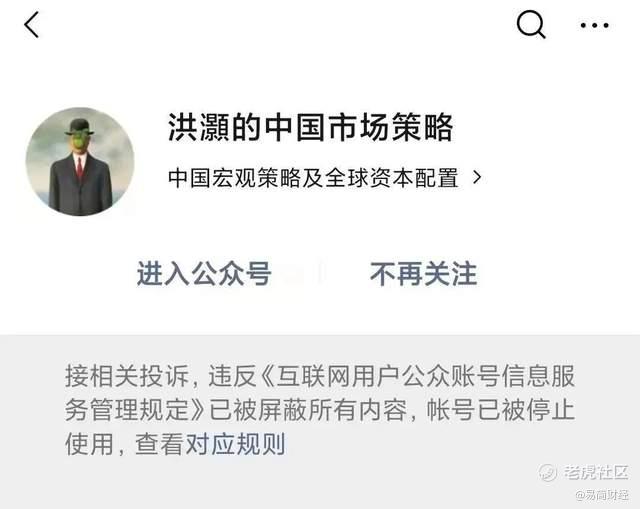The image size is (640, 509).
Task: Open the three-dot more options menu
Action: [x=595, y=25]
